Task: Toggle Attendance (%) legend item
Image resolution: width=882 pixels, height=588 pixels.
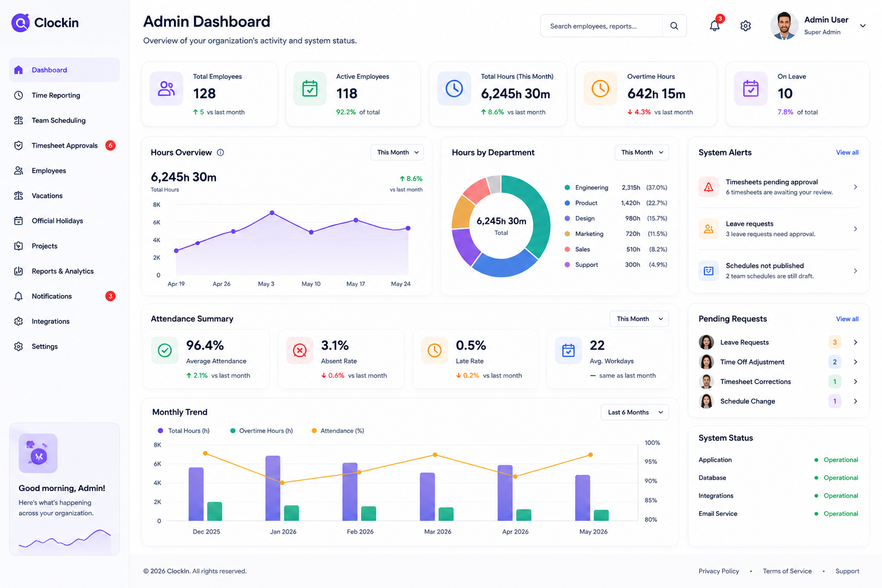Action: (x=338, y=431)
